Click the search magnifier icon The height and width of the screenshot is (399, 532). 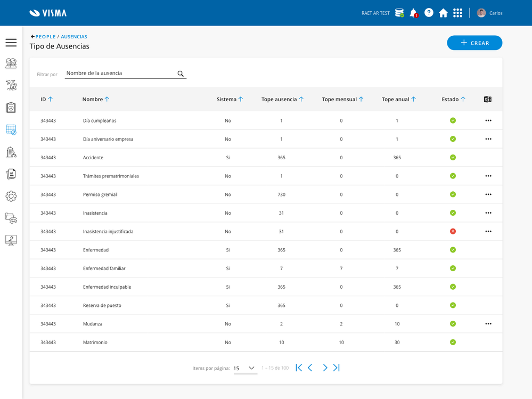click(x=181, y=74)
